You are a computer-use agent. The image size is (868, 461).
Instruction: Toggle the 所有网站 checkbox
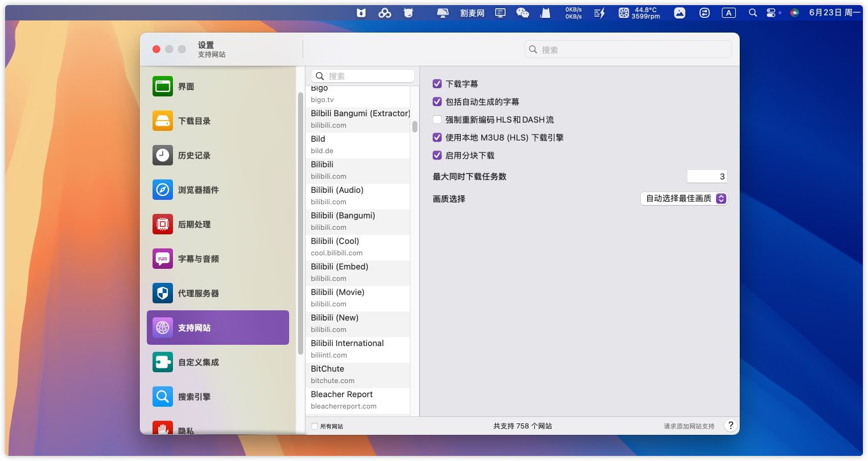(x=315, y=426)
